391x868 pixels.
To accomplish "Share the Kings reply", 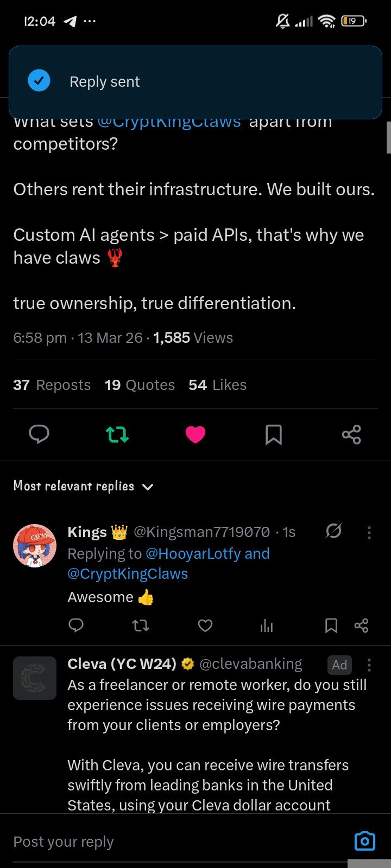I will coord(361,626).
